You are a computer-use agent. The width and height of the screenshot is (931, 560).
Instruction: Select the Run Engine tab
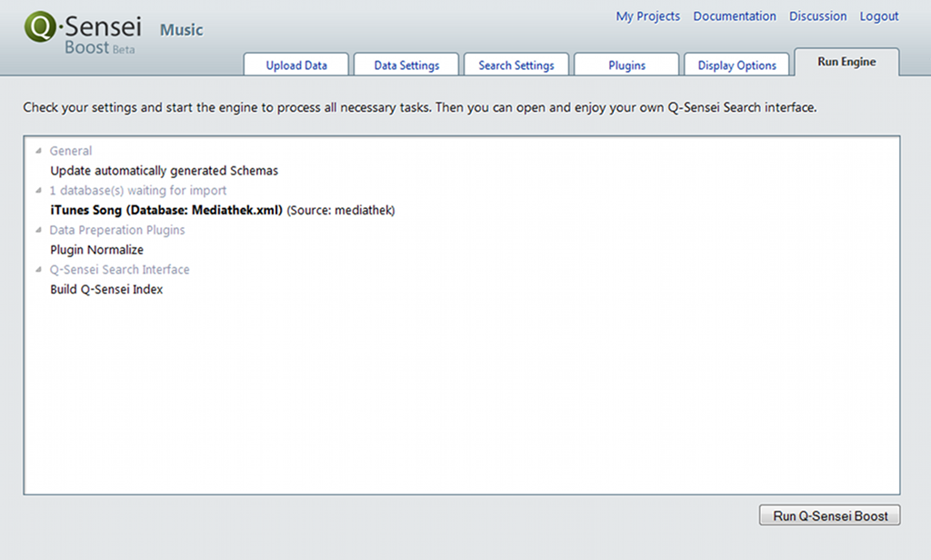[x=846, y=62]
